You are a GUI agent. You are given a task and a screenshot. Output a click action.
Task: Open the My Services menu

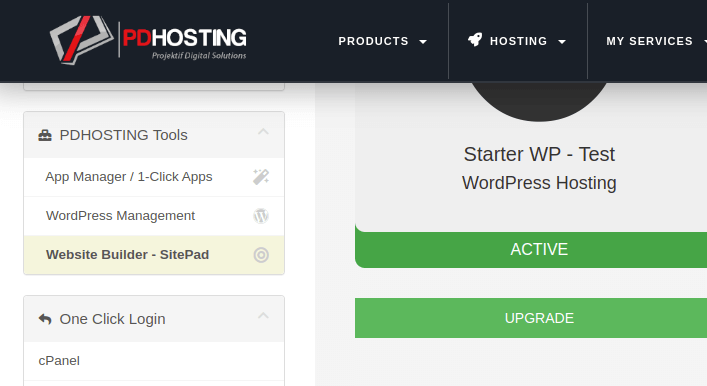(x=656, y=41)
